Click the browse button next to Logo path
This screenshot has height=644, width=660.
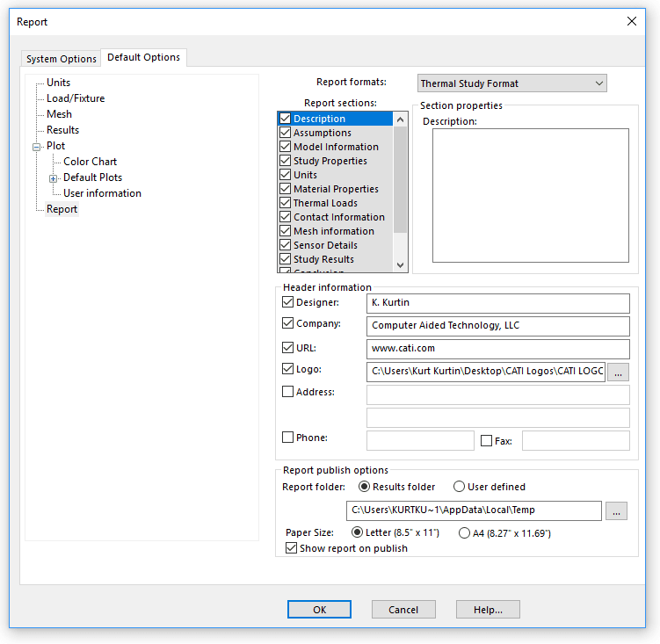[x=618, y=372]
